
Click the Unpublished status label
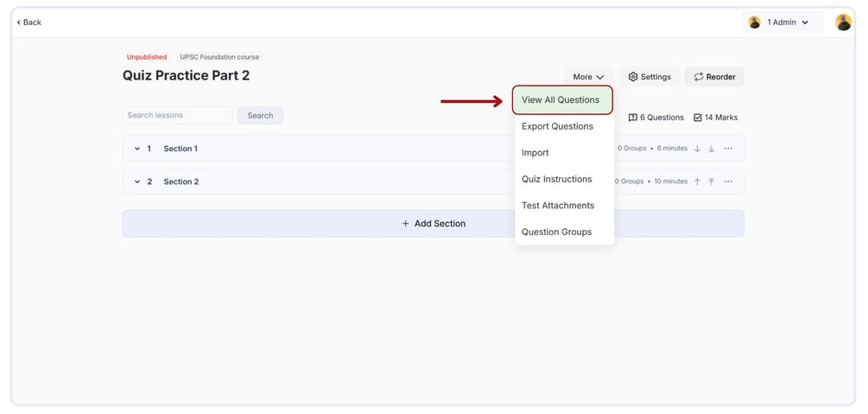147,57
